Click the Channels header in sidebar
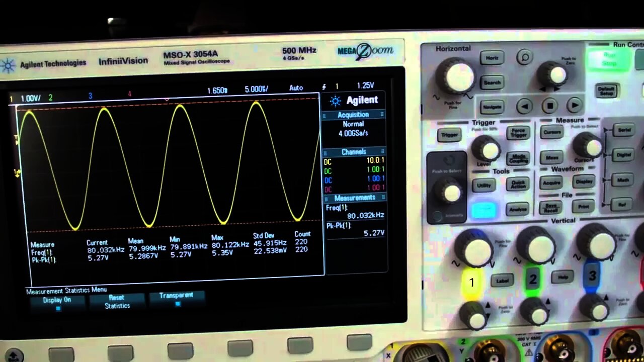 coord(354,152)
